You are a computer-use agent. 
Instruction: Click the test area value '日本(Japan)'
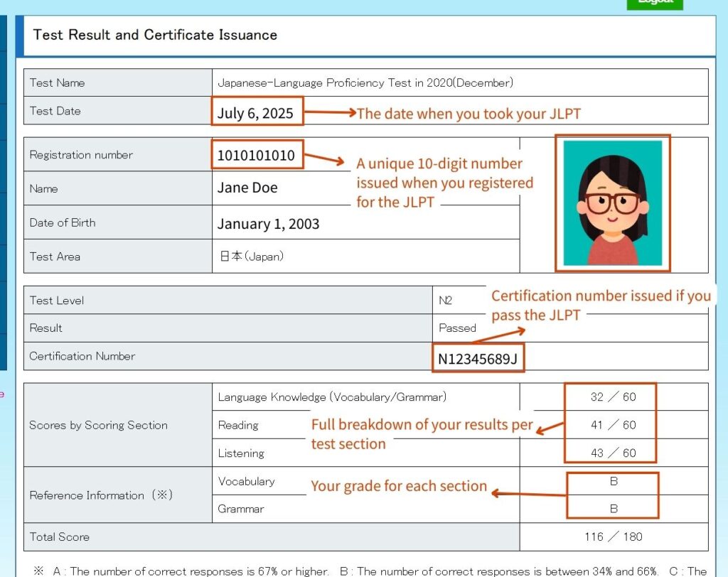point(252,257)
